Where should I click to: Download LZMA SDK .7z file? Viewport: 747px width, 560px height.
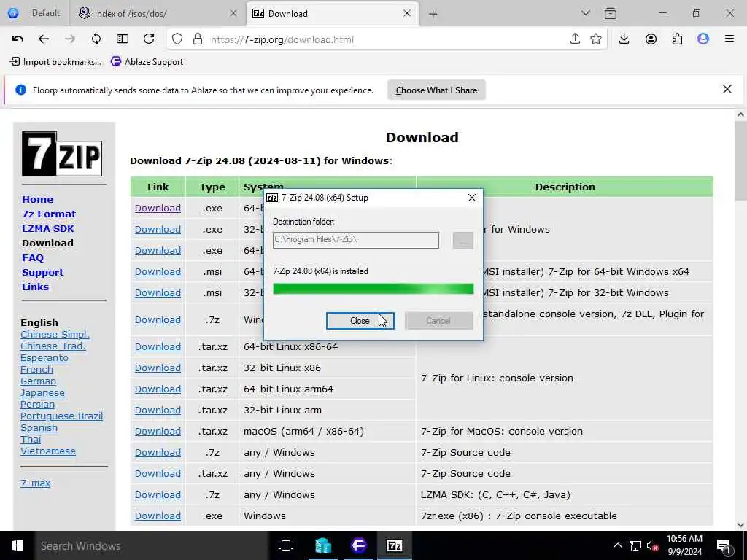point(158,495)
